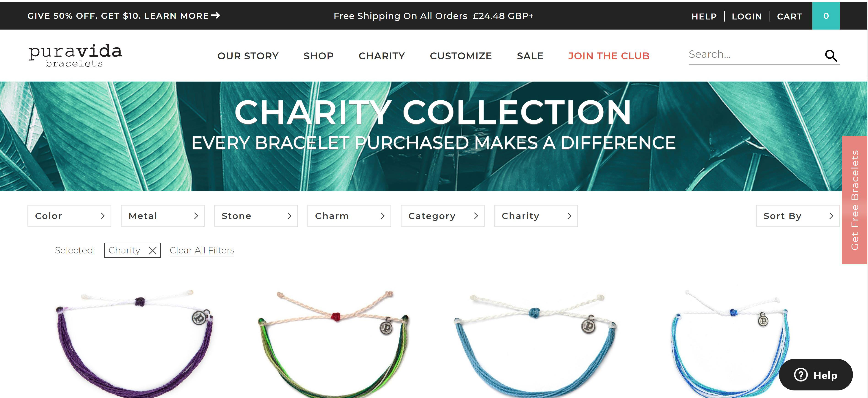Screen dimensions: 868x398
Task: Open the cart count badge
Action: pyautogui.click(x=826, y=16)
